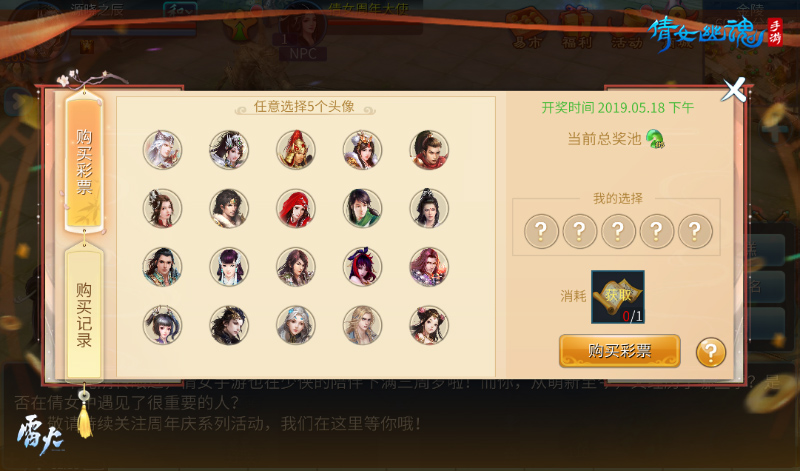This screenshot has height=471, width=800.
Task: Pick the blonde long-haired man avatar
Action: (362, 325)
